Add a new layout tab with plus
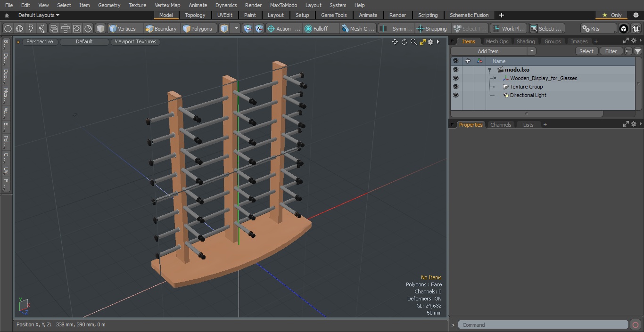The width and height of the screenshot is (644, 332). [x=501, y=15]
